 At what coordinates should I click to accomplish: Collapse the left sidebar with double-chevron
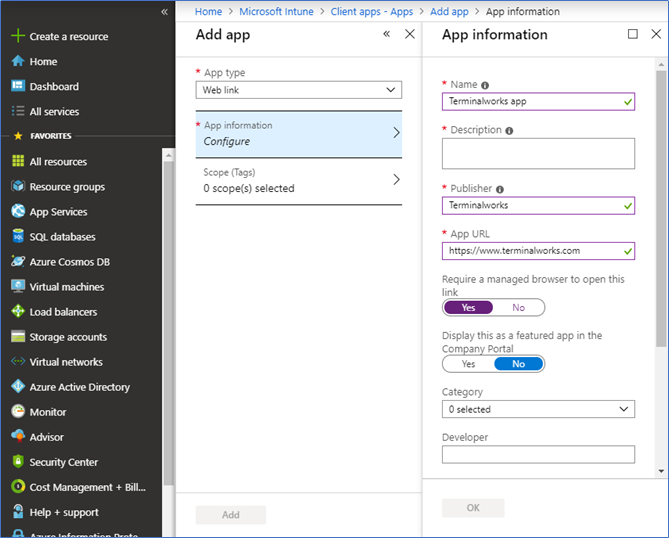(x=164, y=12)
